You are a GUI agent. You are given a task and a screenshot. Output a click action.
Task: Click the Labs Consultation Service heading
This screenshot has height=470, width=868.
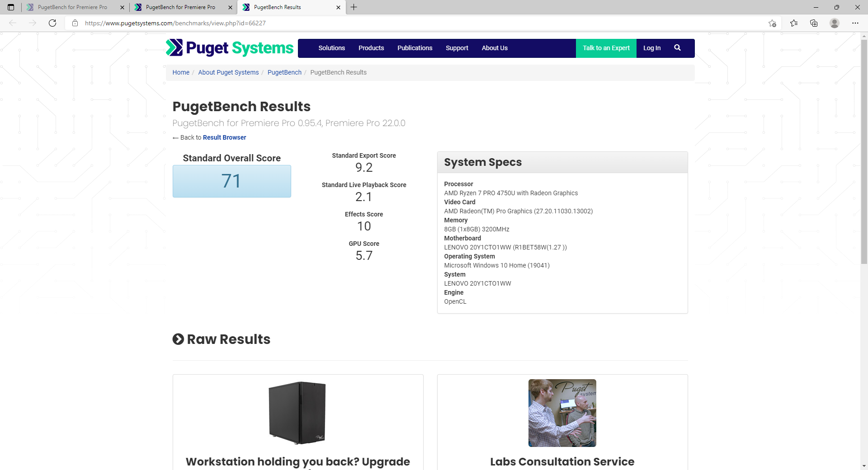click(x=562, y=461)
